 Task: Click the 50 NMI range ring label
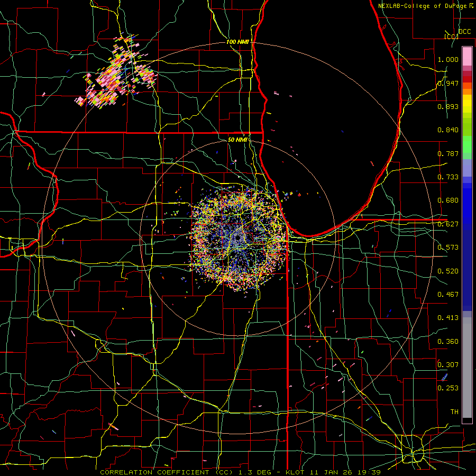pos(237,140)
